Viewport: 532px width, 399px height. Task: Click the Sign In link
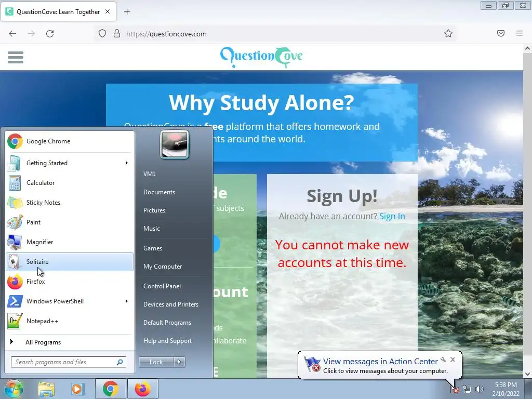392,216
